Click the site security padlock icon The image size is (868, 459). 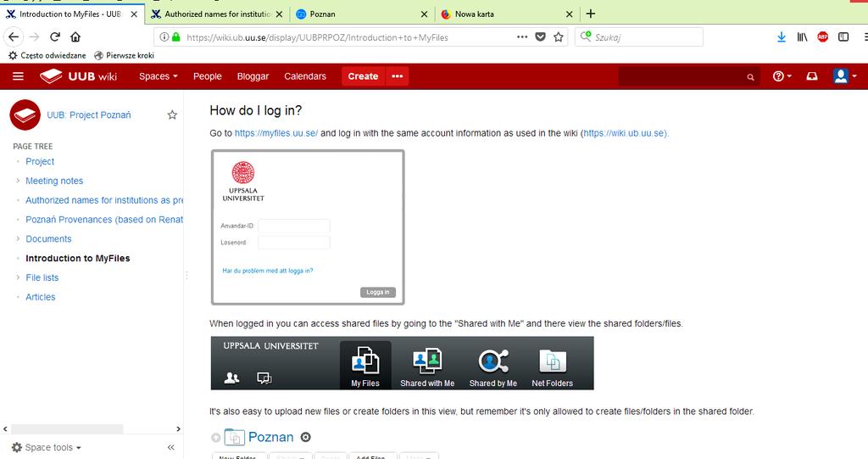point(176,37)
